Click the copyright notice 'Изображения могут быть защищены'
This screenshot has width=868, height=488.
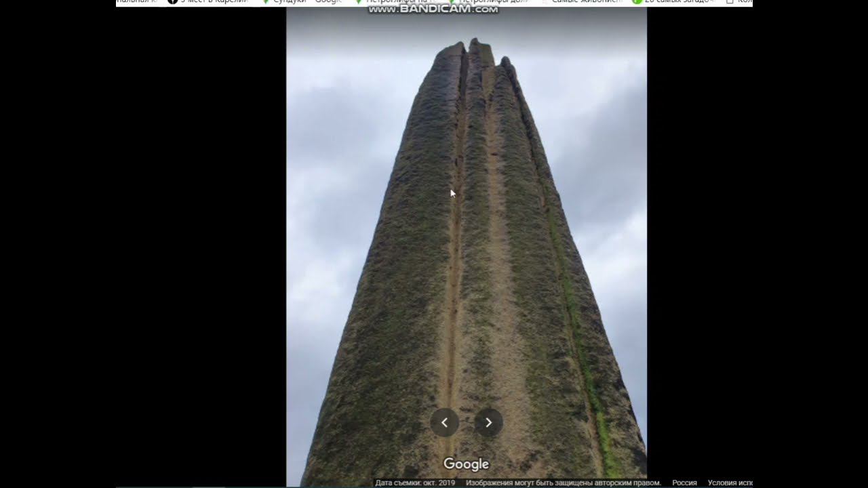[x=563, y=483]
